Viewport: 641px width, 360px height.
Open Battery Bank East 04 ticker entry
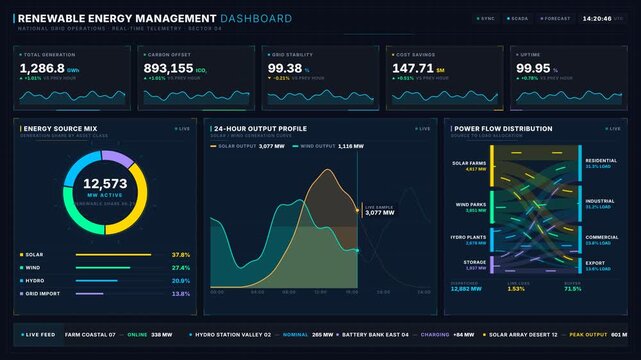coord(406,335)
